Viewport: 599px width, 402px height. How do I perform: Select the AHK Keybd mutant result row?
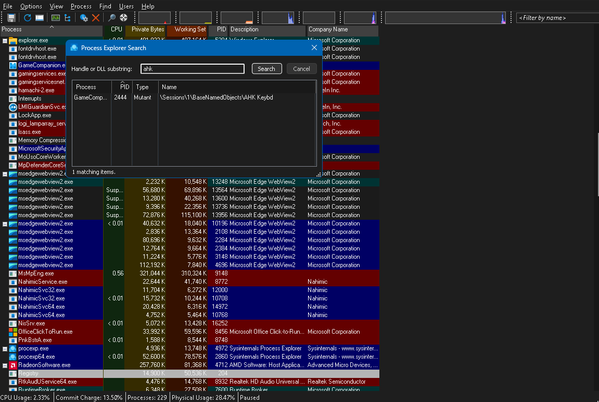click(194, 98)
